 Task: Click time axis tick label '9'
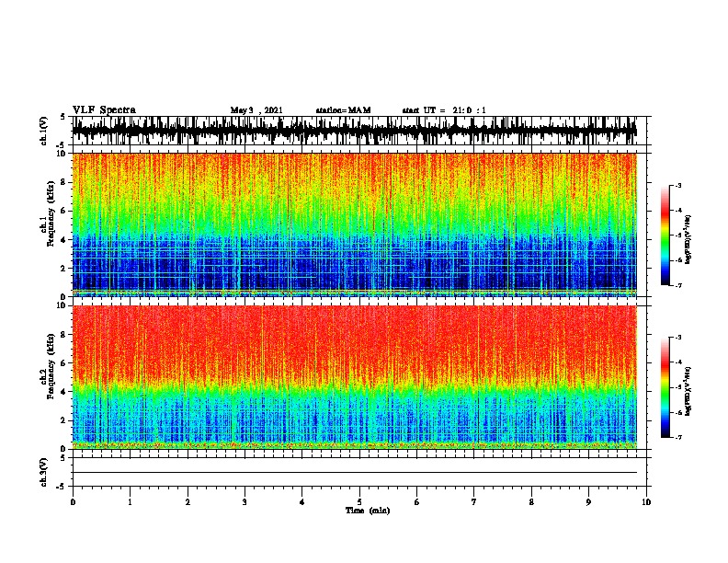point(588,502)
